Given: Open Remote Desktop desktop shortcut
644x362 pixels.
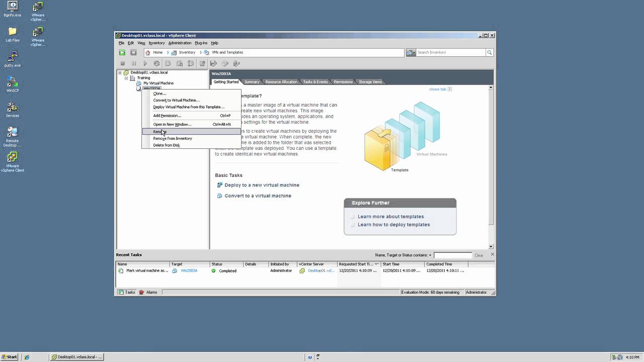Looking at the screenshot, I should (13, 137).
